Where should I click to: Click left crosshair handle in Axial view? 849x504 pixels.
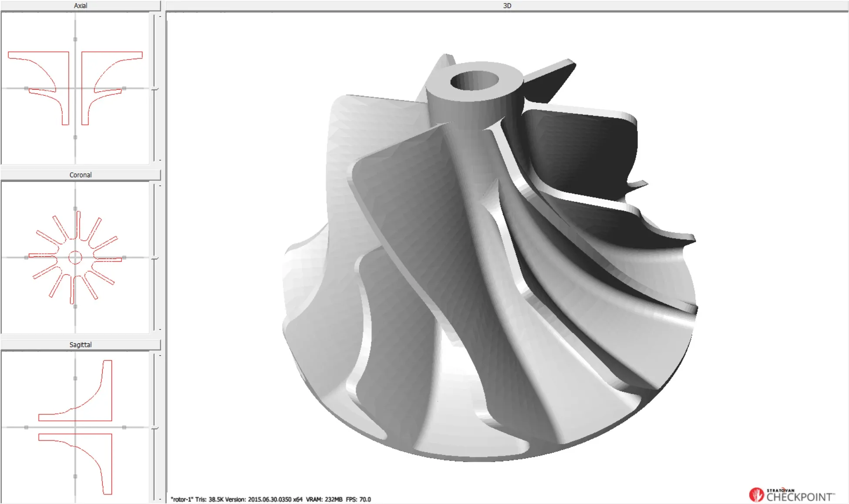(27, 88)
